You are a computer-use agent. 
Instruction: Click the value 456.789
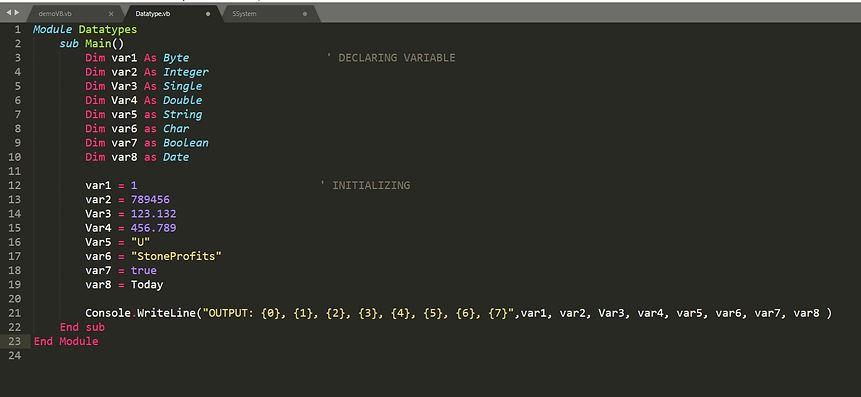(x=153, y=228)
